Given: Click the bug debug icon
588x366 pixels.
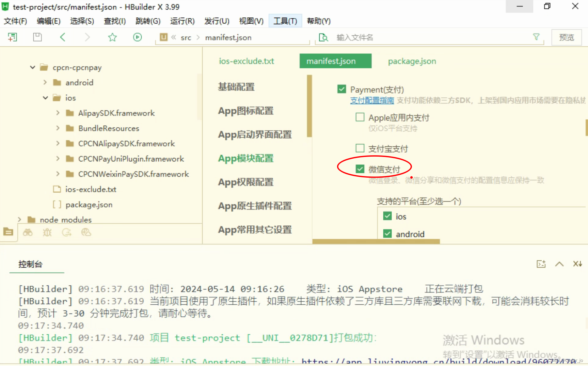Looking at the screenshot, I should (47, 232).
